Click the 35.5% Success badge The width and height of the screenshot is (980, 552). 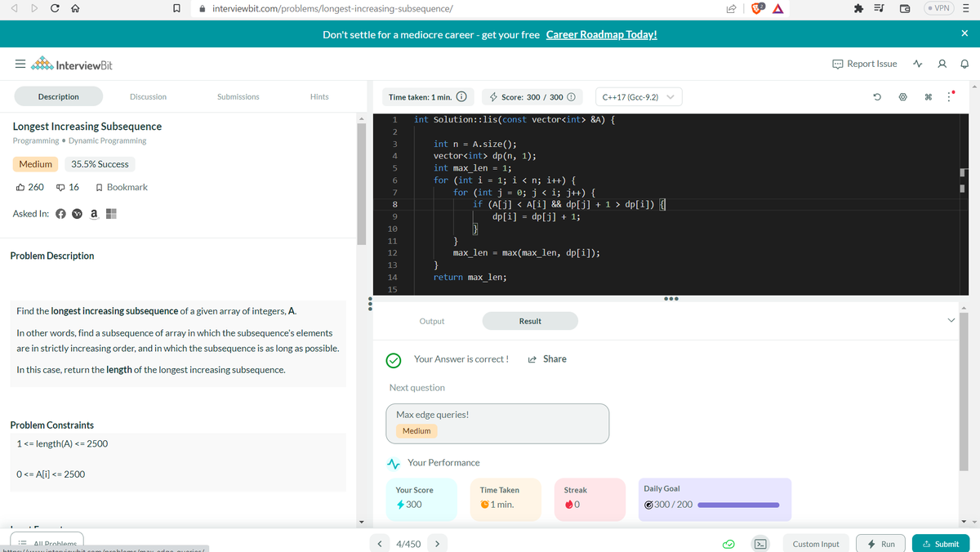pyautogui.click(x=100, y=164)
